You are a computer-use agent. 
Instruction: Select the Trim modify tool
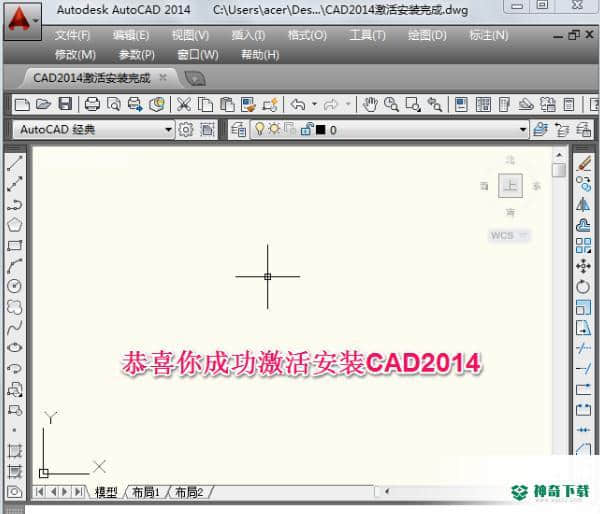point(584,348)
